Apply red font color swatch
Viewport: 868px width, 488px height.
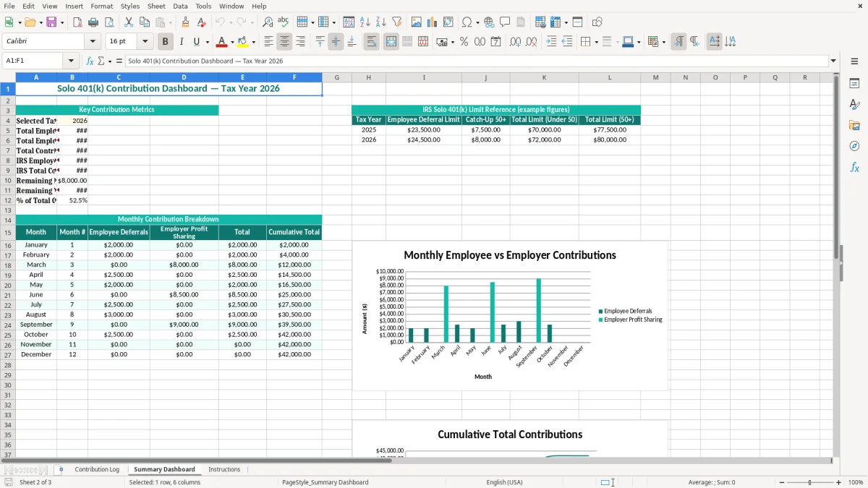point(222,42)
